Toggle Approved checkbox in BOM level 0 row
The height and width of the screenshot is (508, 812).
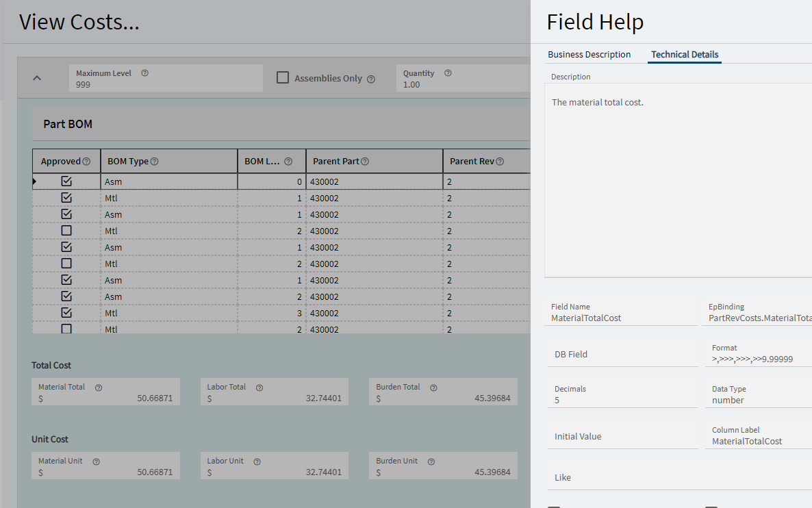click(66, 181)
